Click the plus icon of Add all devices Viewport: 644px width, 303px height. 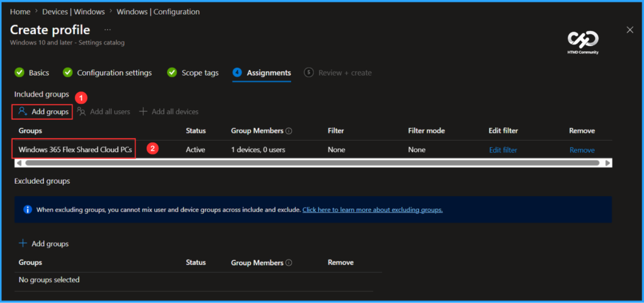tap(143, 111)
